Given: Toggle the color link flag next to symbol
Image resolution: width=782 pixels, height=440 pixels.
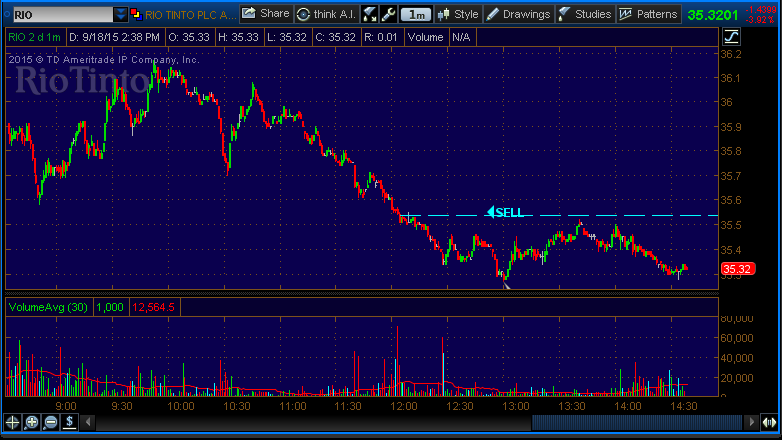Looking at the screenshot, I should [x=136, y=14].
